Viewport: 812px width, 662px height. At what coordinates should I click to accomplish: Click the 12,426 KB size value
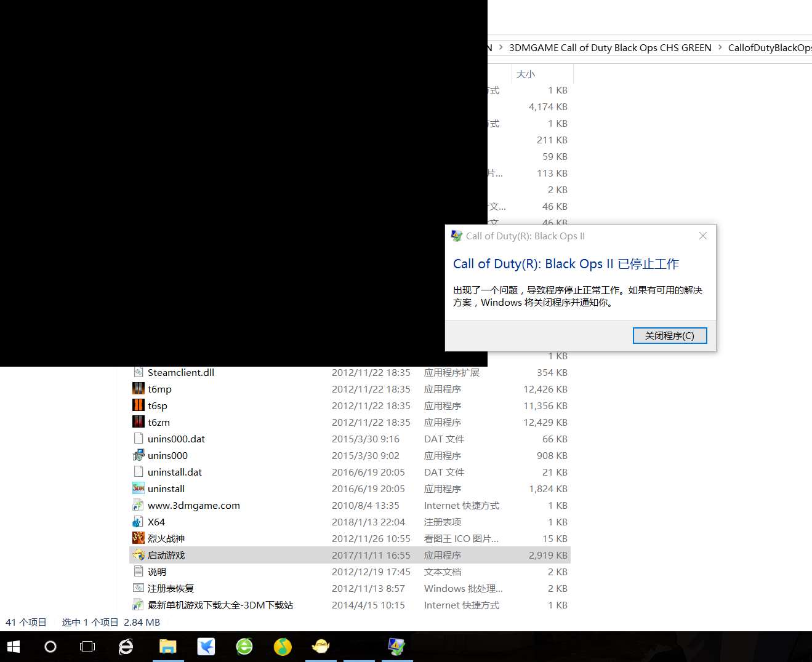pyautogui.click(x=545, y=389)
